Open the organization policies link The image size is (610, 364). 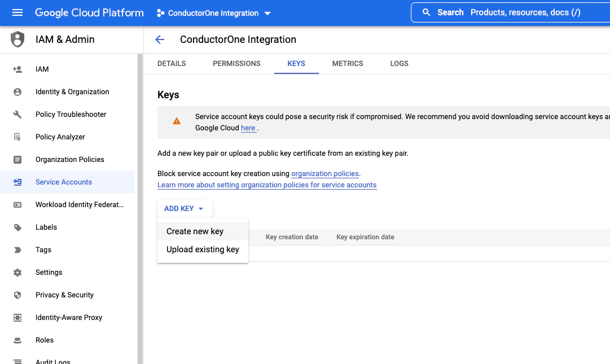coord(325,173)
